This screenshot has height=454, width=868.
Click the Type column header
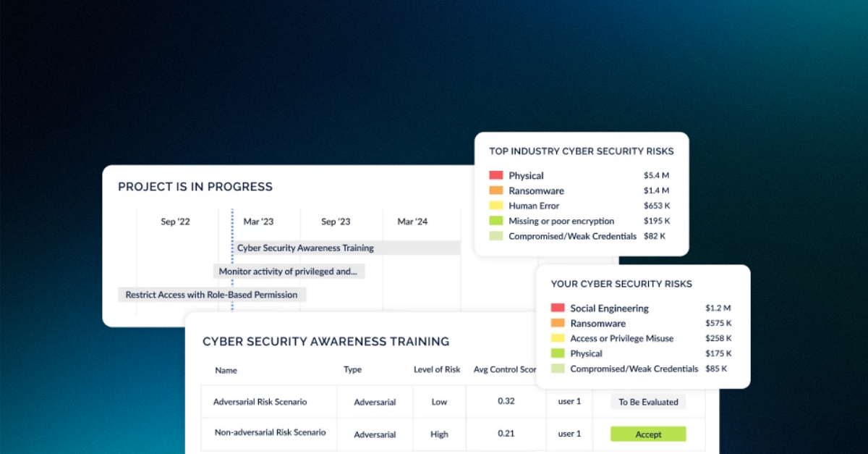[x=352, y=369]
